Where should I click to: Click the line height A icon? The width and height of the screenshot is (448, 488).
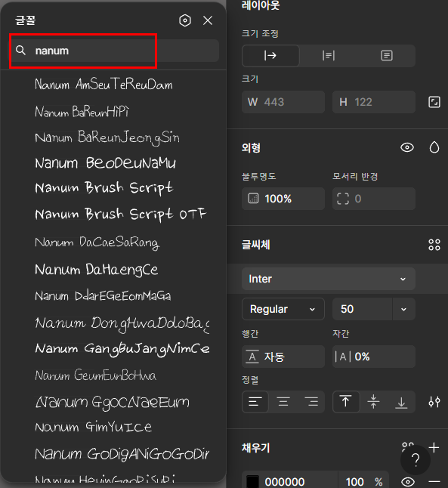(x=252, y=357)
